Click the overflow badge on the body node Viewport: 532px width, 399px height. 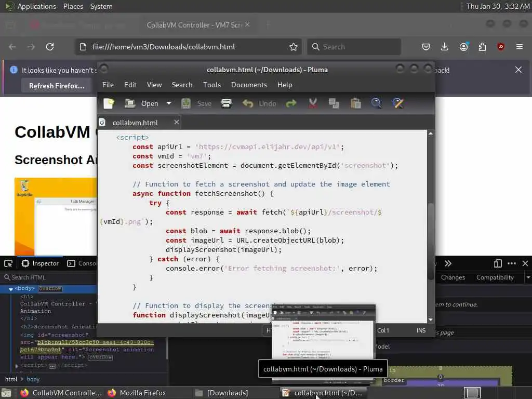[50, 289]
